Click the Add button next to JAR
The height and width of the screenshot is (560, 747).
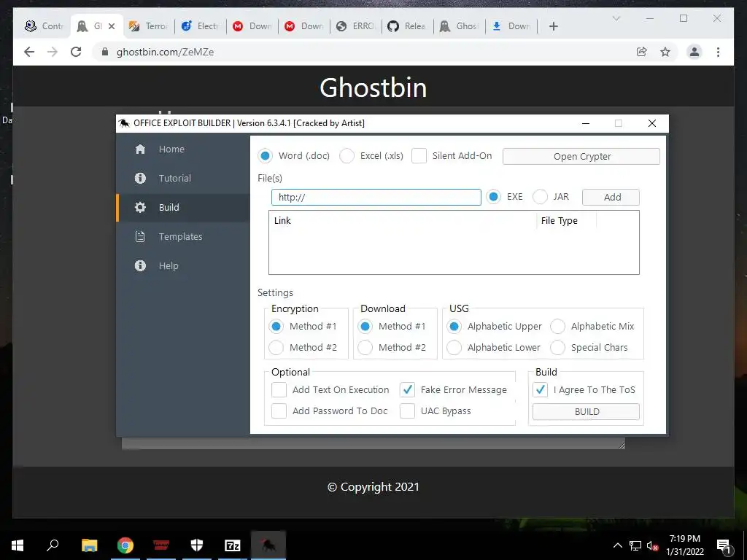pos(611,197)
